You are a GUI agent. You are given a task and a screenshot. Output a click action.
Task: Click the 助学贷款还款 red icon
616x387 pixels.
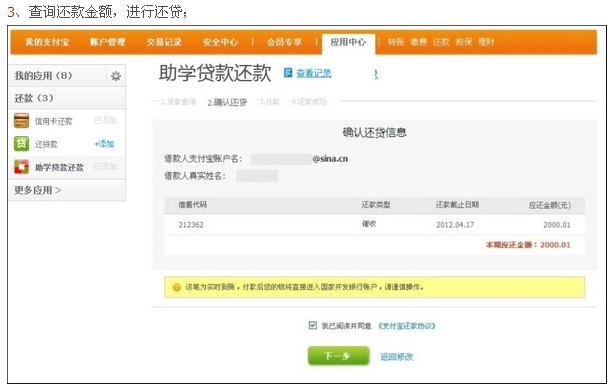(22, 167)
